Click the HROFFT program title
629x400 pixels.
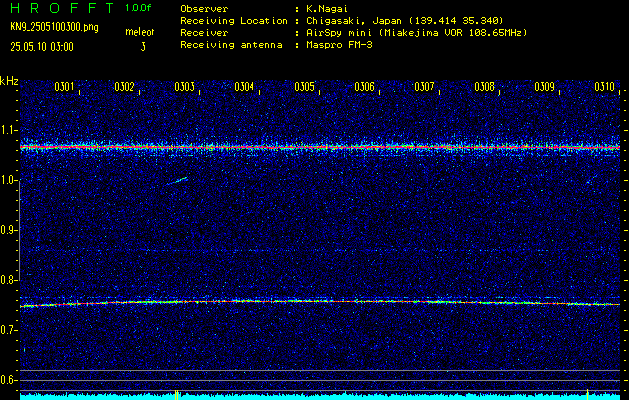[62, 8]
